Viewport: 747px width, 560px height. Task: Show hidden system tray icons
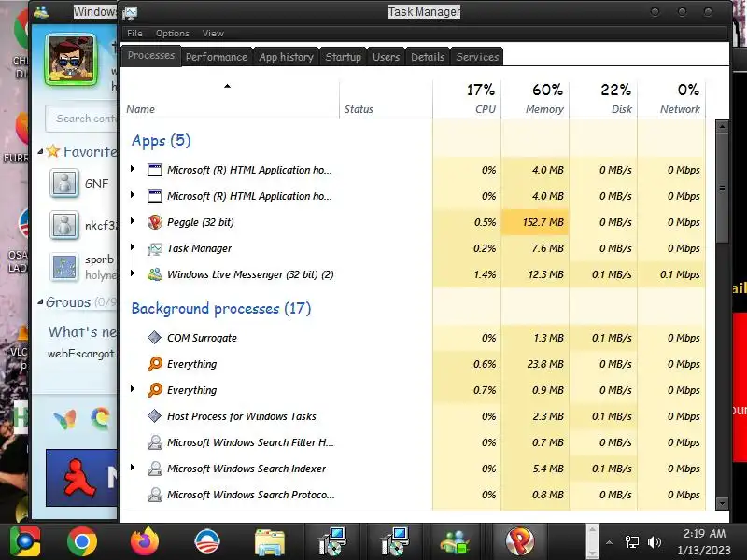coord(609,542)
